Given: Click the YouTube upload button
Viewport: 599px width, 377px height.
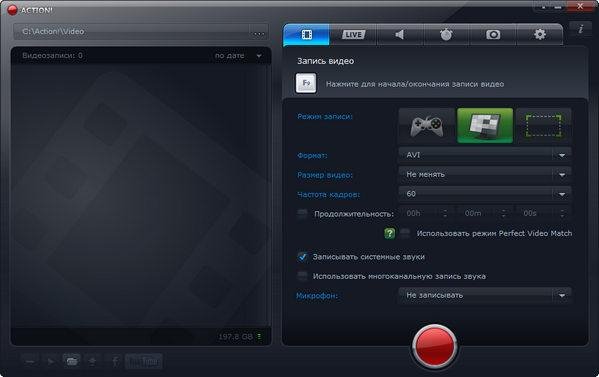Looking at the screenshot, I should click(144, 361).
